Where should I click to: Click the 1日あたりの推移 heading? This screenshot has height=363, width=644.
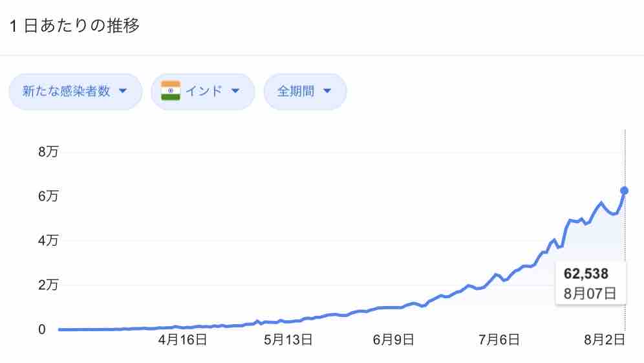(x=75, y=25)
